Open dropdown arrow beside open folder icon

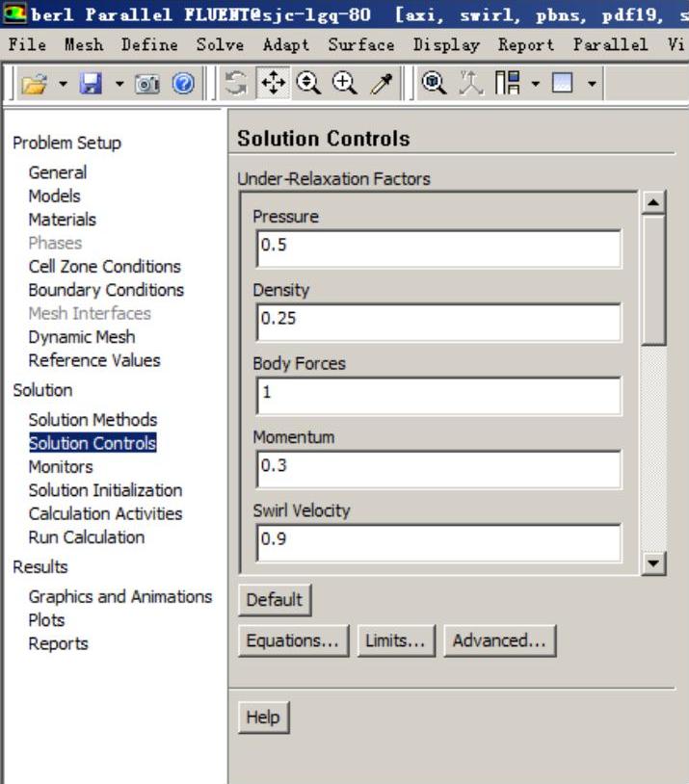point(63,87)
